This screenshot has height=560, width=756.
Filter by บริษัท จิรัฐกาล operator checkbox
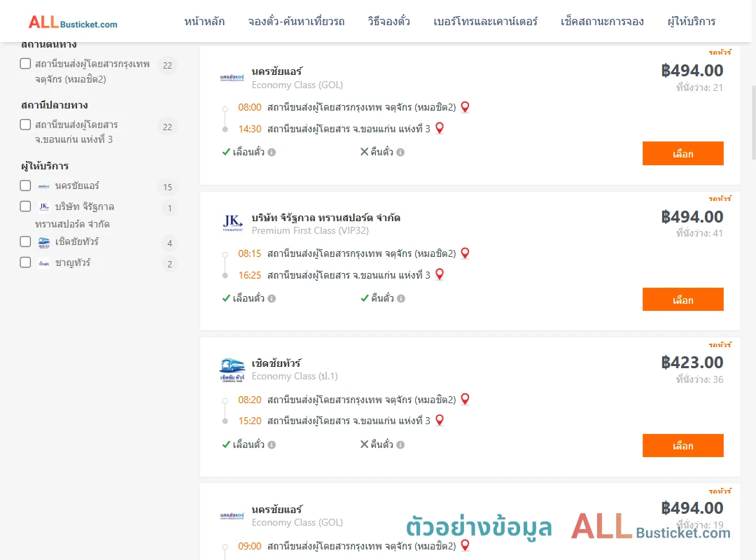click(26, 206)
